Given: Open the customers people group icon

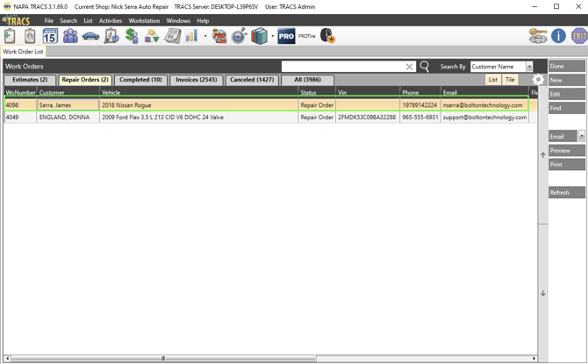Looking at the screenshot, I should [70, 36].
